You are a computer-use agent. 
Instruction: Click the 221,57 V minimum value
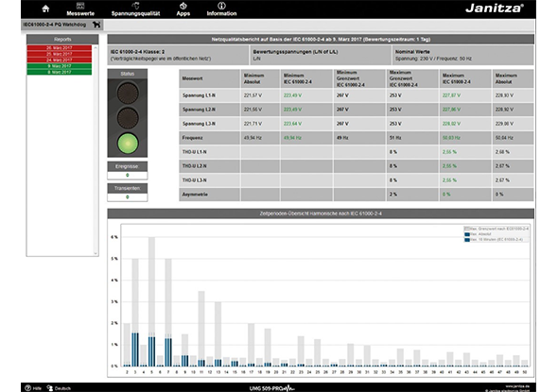(253, 95)
